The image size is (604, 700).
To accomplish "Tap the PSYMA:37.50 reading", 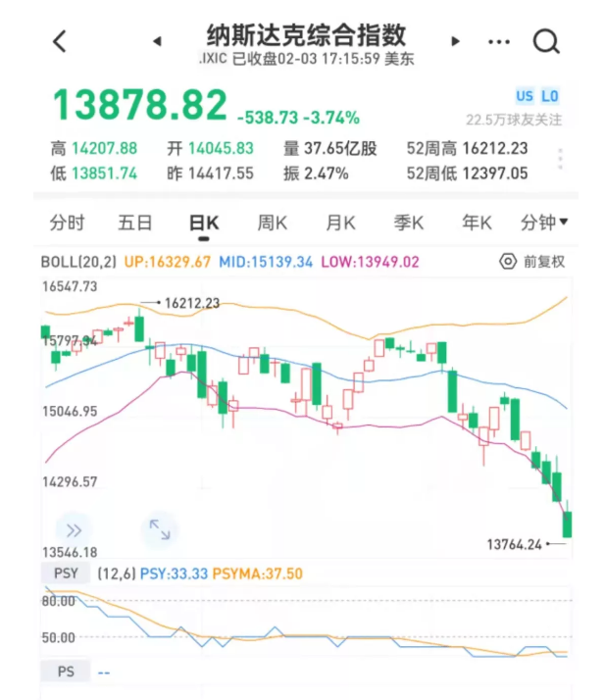I will pos(258,574).
